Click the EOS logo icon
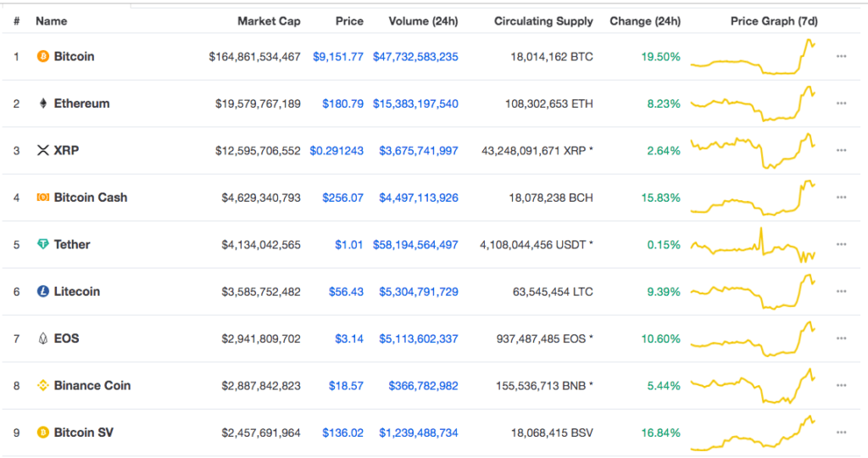This screenshot has height=458, width=868. (x=42, y=338)
